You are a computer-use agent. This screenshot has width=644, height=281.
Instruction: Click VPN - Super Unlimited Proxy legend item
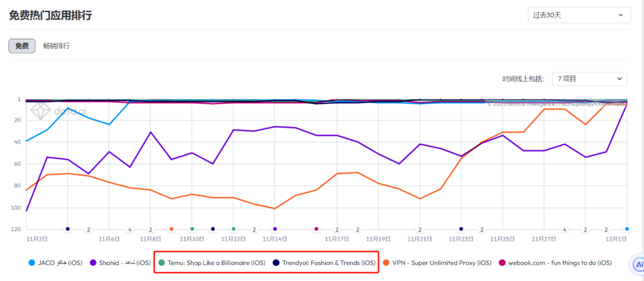tap(437, 263)
